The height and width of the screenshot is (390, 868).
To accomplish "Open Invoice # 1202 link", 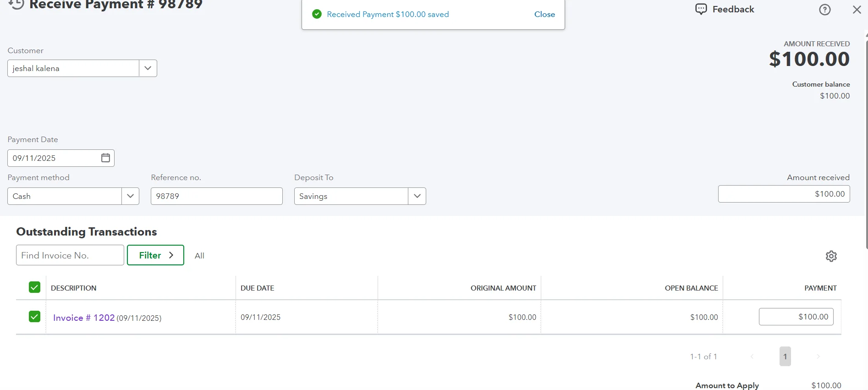I will pos(84,318).
